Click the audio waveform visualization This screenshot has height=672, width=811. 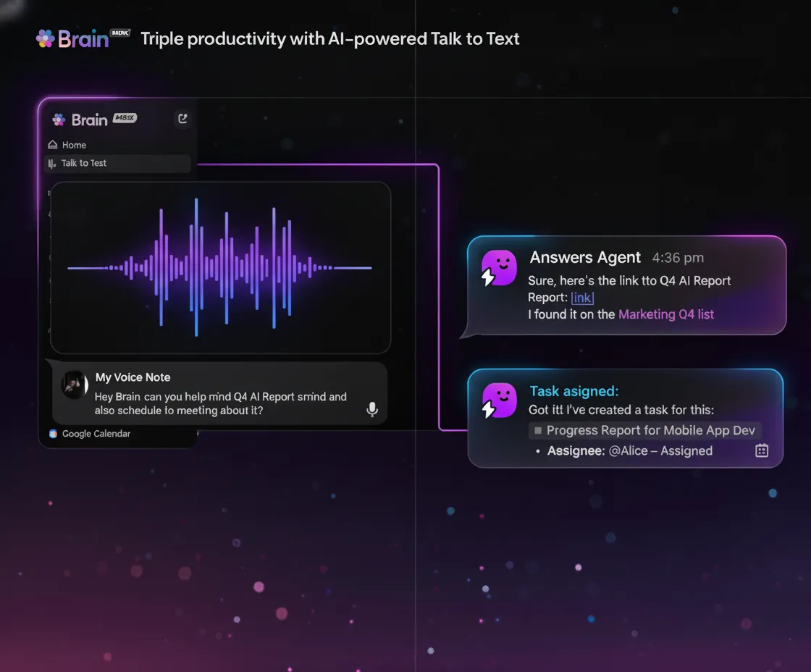(220, 267)
